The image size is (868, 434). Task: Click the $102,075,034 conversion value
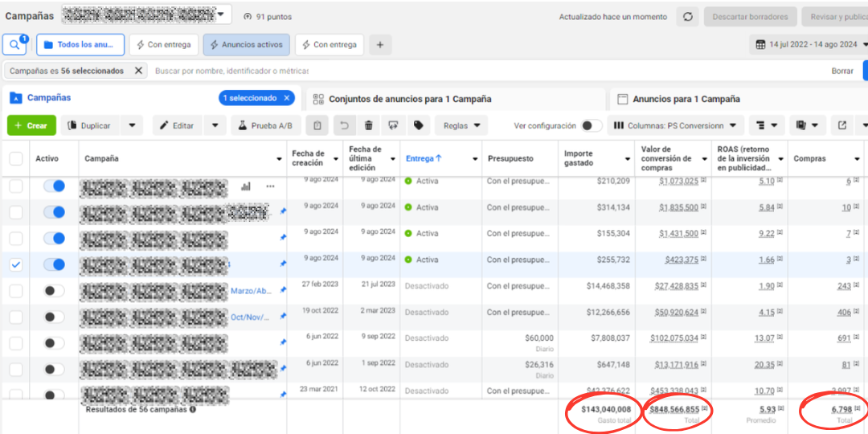(x=674, y=338)
